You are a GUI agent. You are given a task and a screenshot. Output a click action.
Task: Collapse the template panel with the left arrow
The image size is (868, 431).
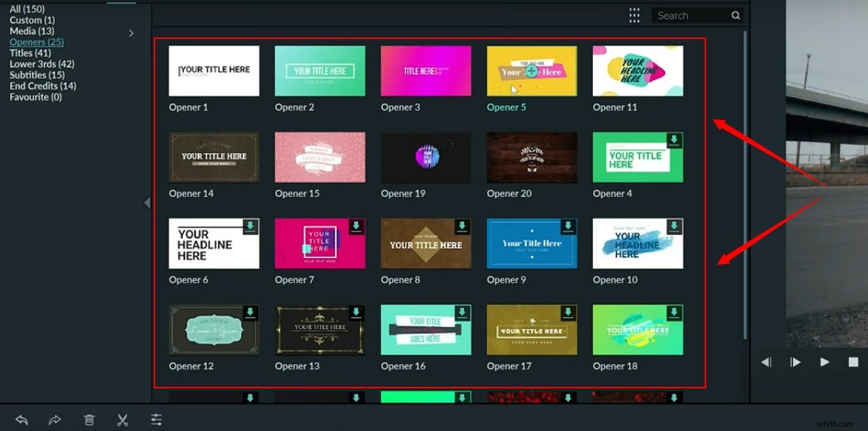point(147,203)
